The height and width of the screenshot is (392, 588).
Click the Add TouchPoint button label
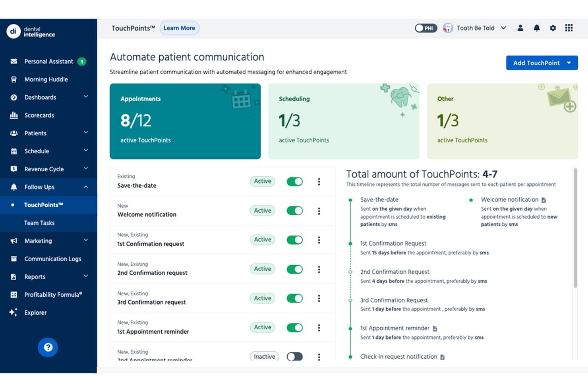[536, 63]
